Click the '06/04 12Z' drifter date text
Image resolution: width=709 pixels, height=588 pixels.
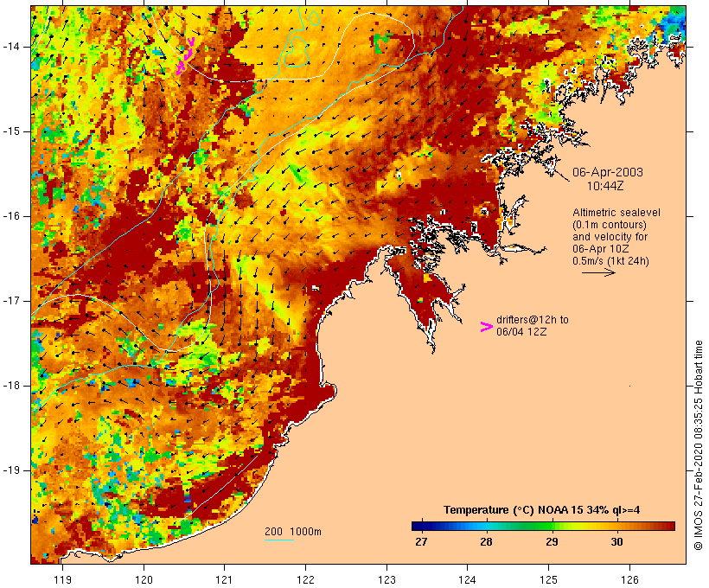point(521,331)
